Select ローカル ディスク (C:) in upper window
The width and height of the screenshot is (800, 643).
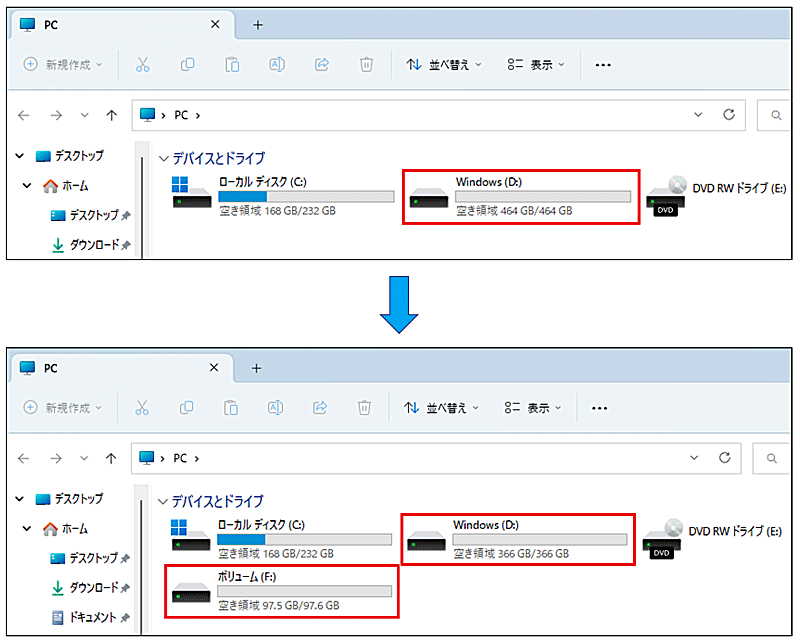tap(283, 196)
